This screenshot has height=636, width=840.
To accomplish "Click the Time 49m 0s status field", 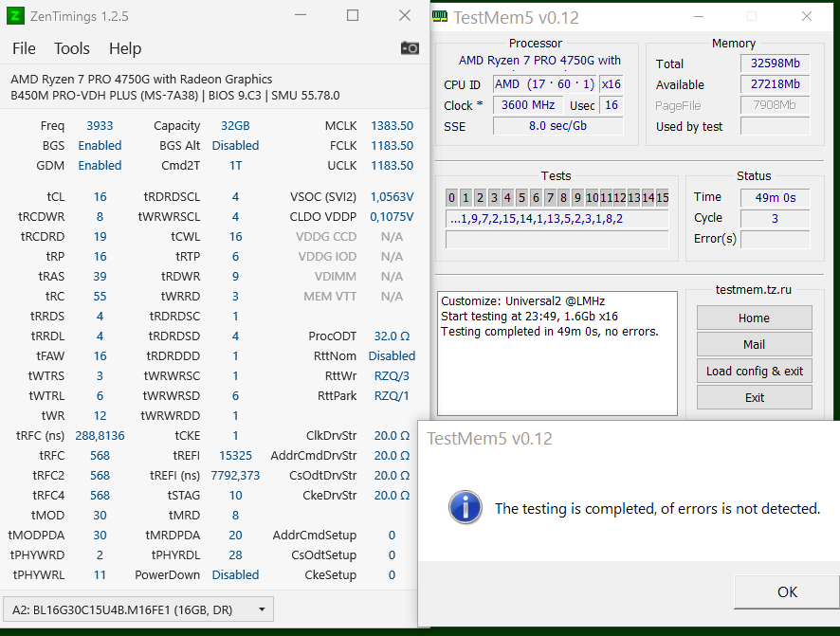I will (775, 197).
